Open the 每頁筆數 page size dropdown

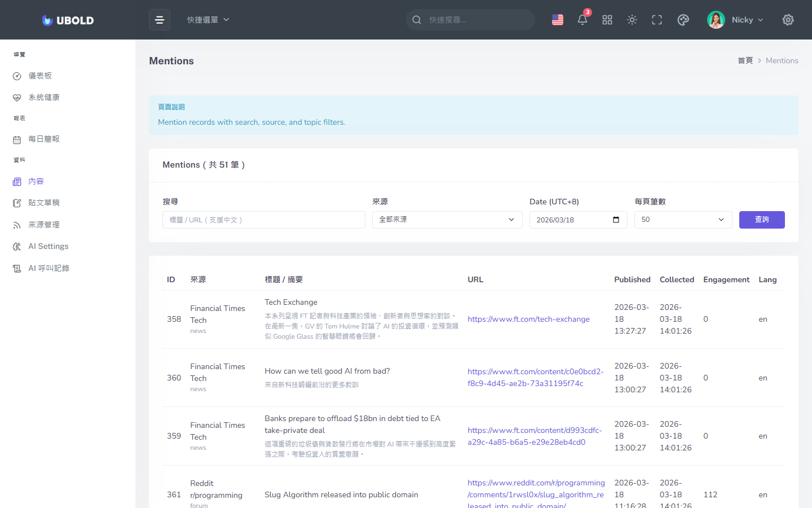point(682,220)
